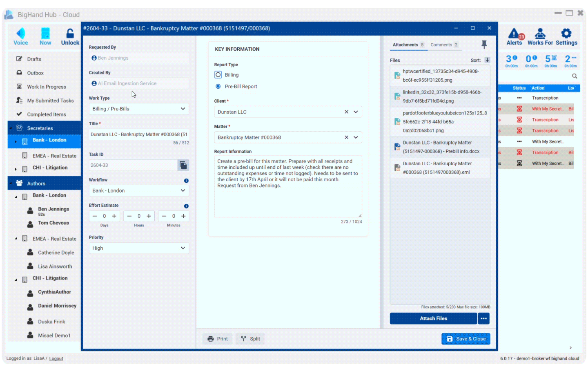Open the linkedin_32x32 png file icon
This screenshot has height=376, width=588.
point(397,96)
